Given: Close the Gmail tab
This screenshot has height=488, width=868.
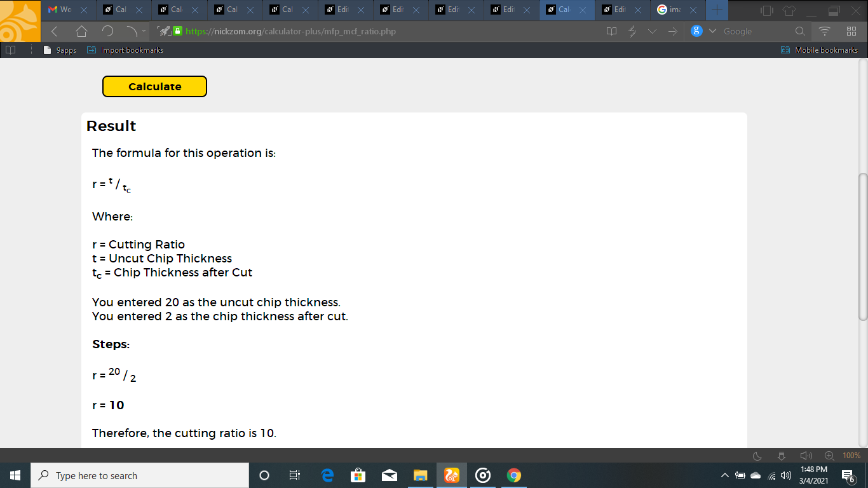Looking at the screenshot, I should coord(84,10).
